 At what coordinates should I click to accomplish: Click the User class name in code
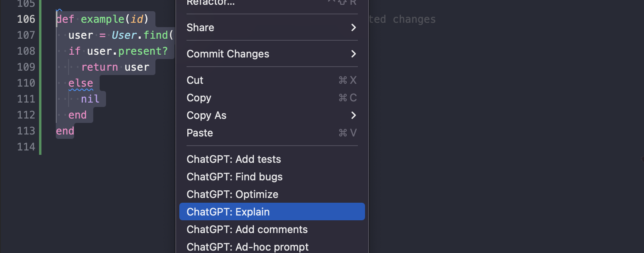click(124, 35)
